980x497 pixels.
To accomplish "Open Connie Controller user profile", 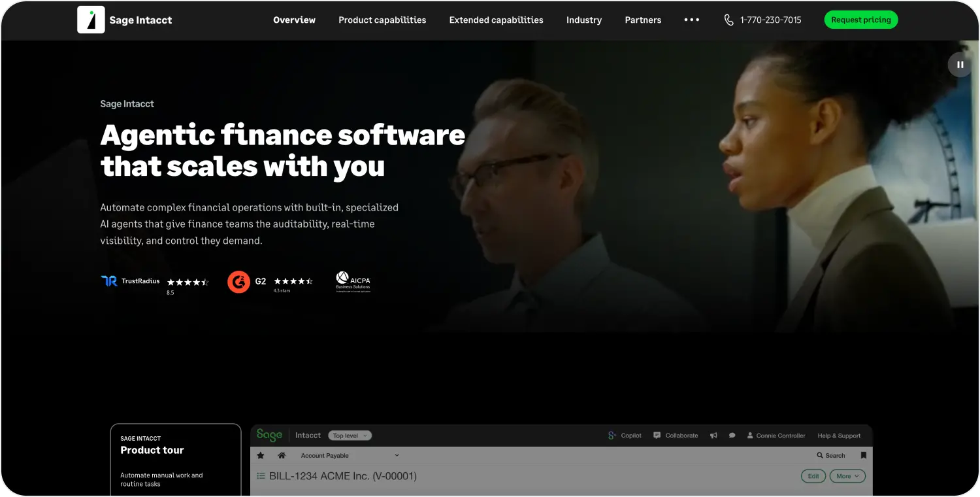I will click(776, 436).
